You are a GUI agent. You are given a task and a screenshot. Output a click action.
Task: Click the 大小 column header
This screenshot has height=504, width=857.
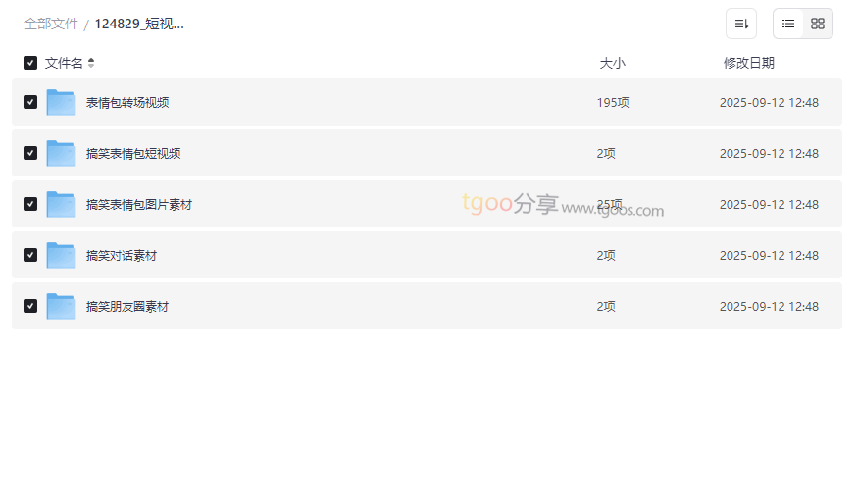[612, 63]
